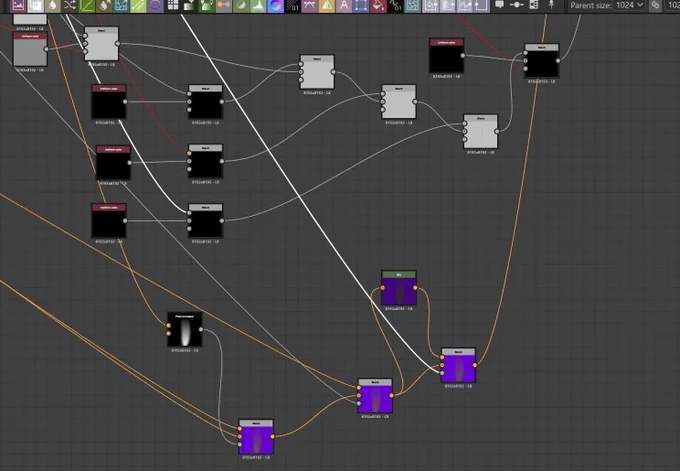Add a Distance node from toolbar
This screenshot has height=471, width=680.
click(138, 5)
